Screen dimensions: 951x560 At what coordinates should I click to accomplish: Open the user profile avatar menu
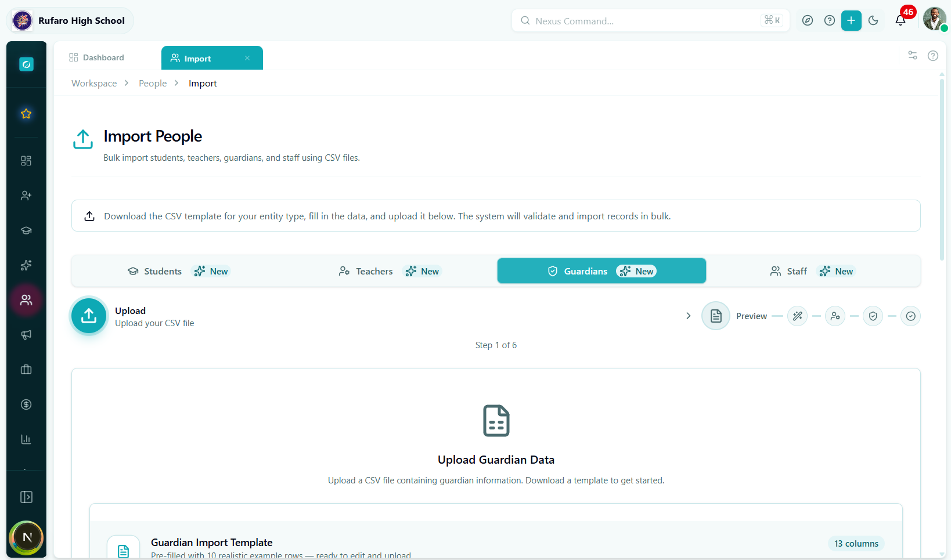coord(934,19)
